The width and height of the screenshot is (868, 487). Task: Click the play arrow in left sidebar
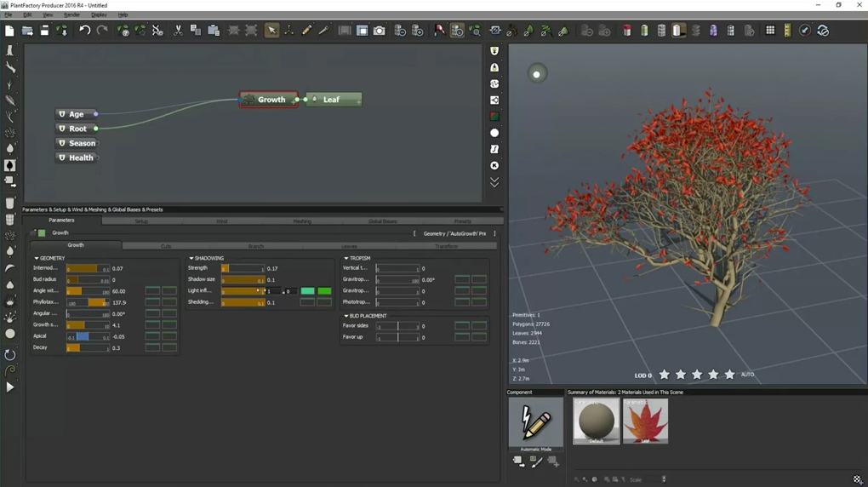(x=10, y=387)
